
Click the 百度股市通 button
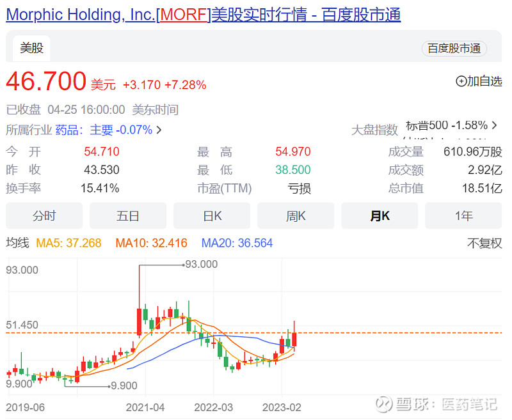(x=454, y=48)
